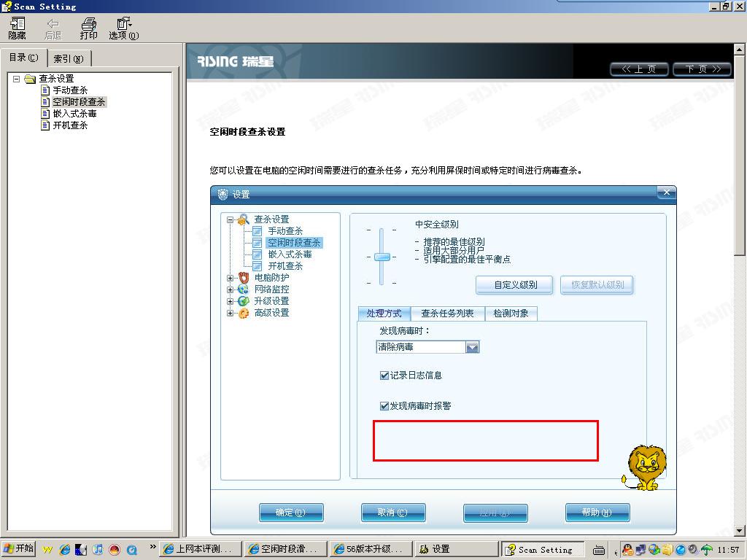Click the 后退 (Back) toolbar icon
747x560 pixels.
(53, 28)
